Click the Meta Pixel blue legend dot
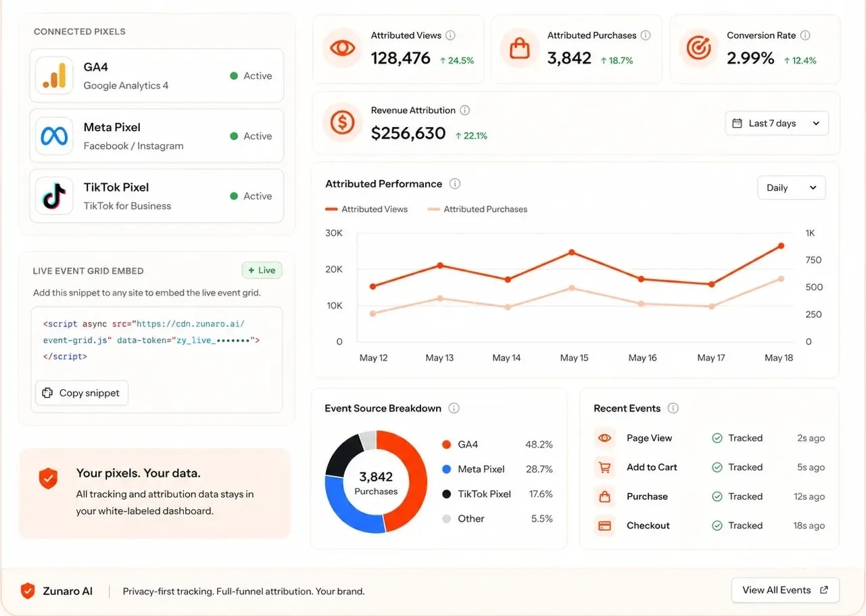The height and width of the screenshot is (616, 866). 446,469
